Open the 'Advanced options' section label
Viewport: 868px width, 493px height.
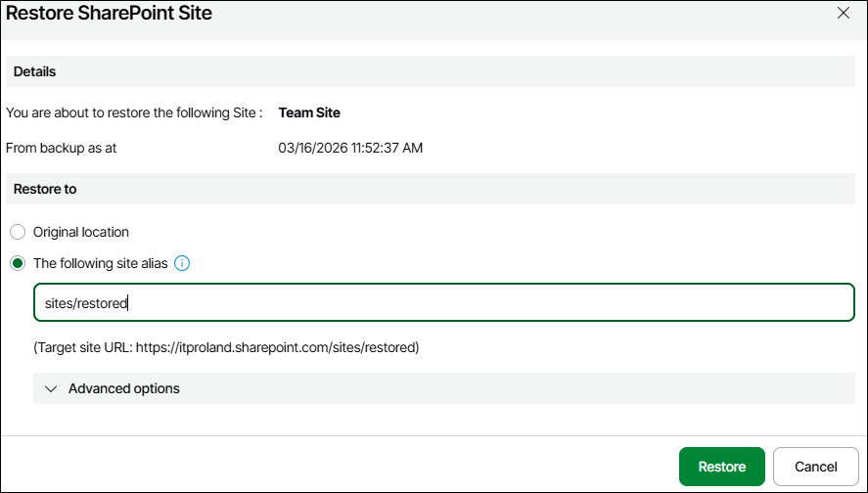[124, 388]
